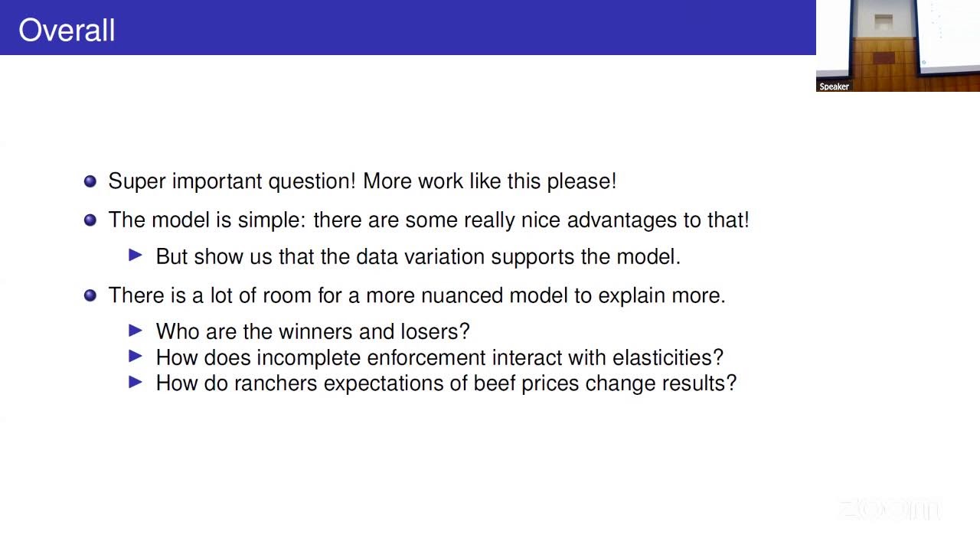
Task: Click the Zoom watermark logo
Action: pos(889,509)
